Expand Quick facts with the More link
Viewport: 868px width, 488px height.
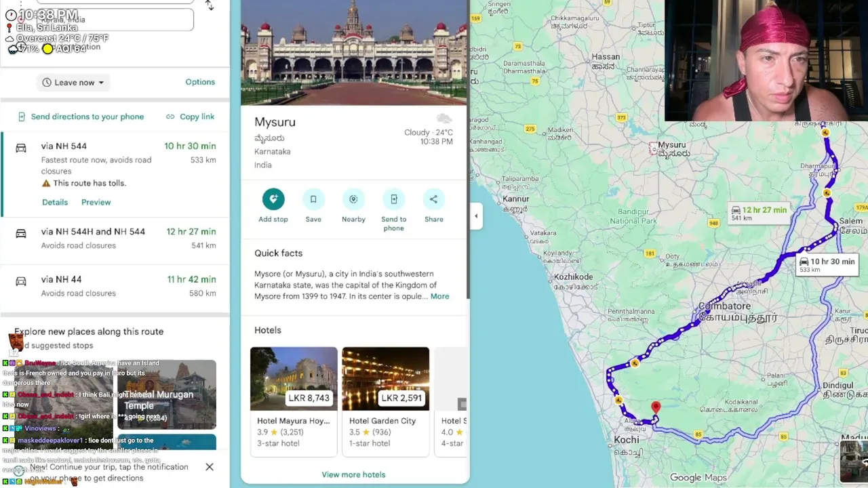tap(439, 296)
